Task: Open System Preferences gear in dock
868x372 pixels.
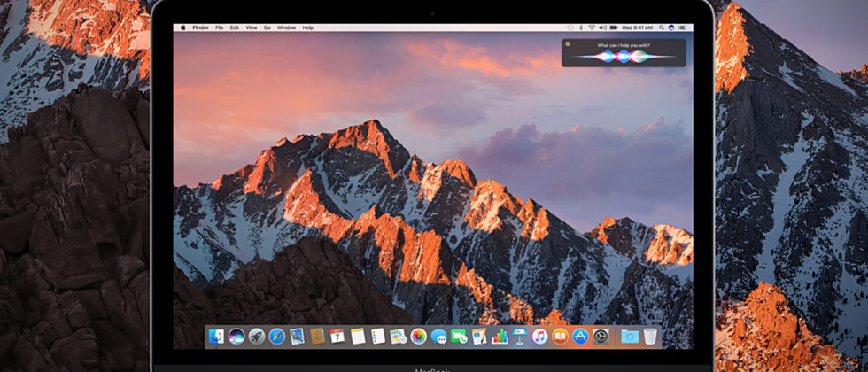Action: pyautogui.click(x=601, y=336)
